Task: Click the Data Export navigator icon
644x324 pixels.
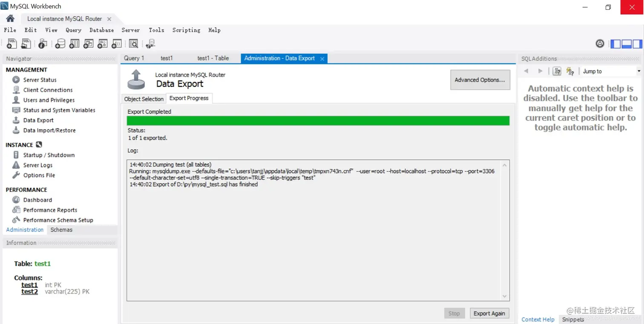Action: tap(16, 120)
